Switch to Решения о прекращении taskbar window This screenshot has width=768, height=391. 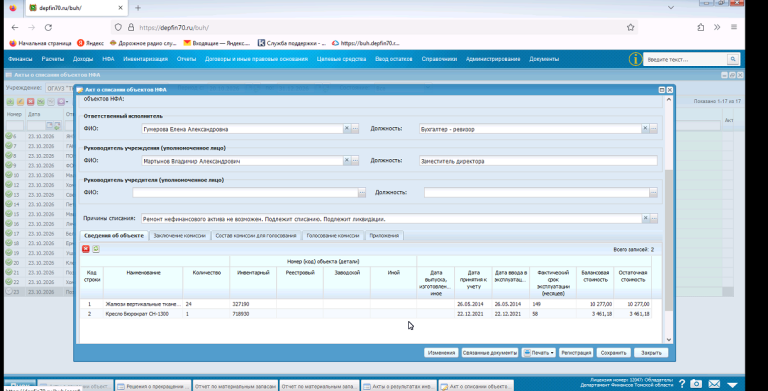pos(152,386)
